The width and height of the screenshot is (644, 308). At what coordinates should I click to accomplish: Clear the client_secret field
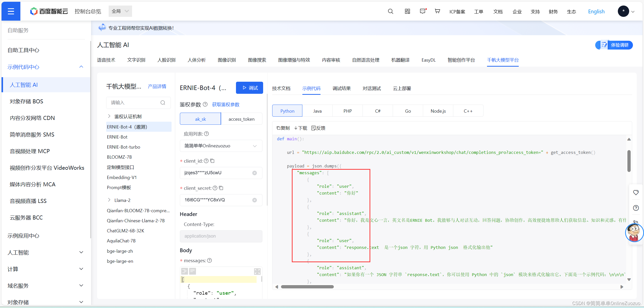coord(255,200)
